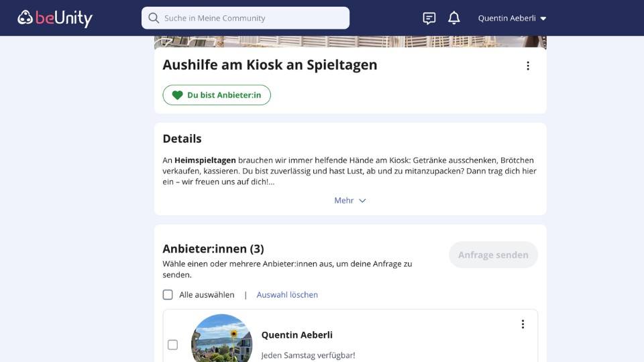This screenshot has width=644, height=362.
Task: Expand the Quentin Aeberli account menu
Action: [512, 18]
